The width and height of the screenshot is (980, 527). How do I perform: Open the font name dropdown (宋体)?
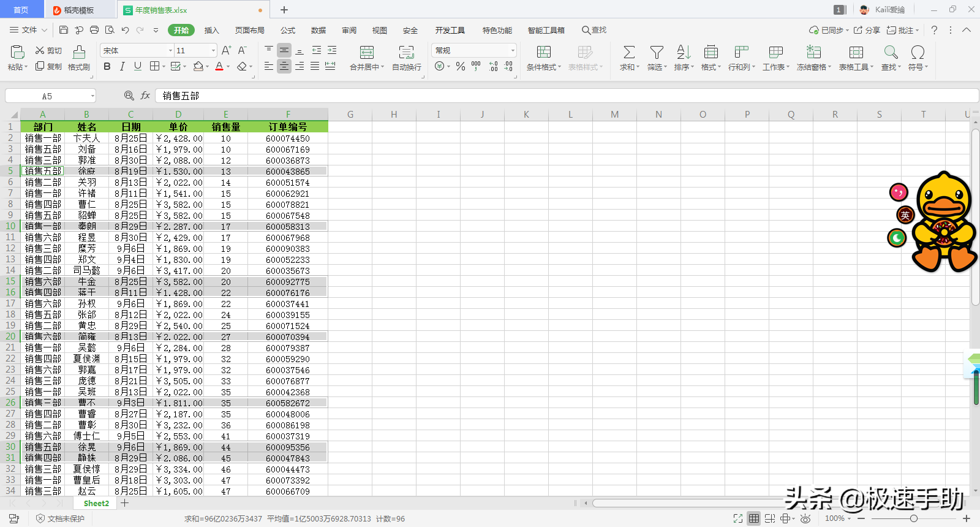click(x=170, y=50)
